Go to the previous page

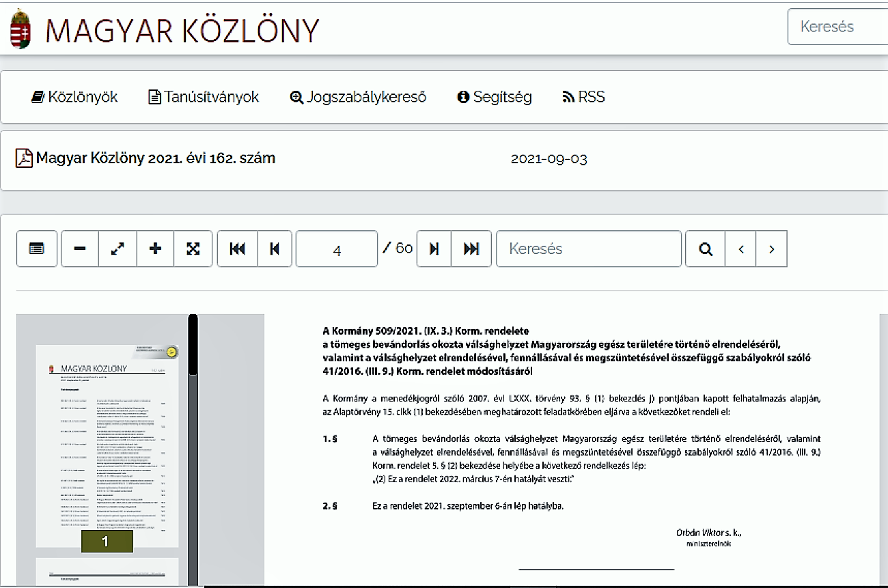point(275,249)
